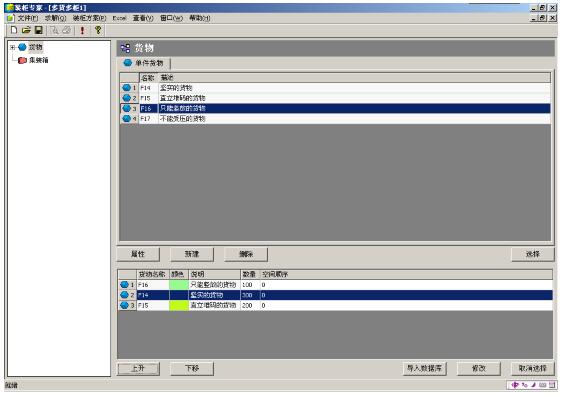Click the 取消选择 button
The width and height of the screenshot is (566, 394).
point(533,368)
